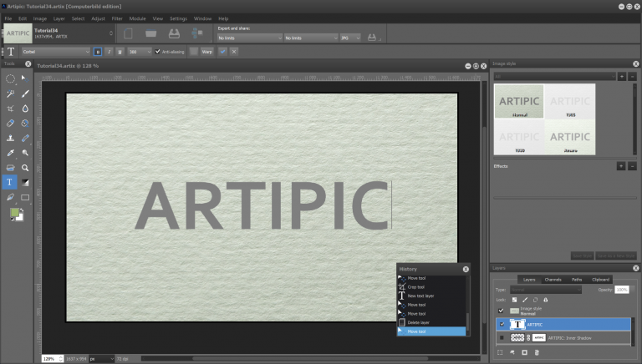Click the foreground color swatch
Viewport: 642px width, 364px height.
[14, 213]
